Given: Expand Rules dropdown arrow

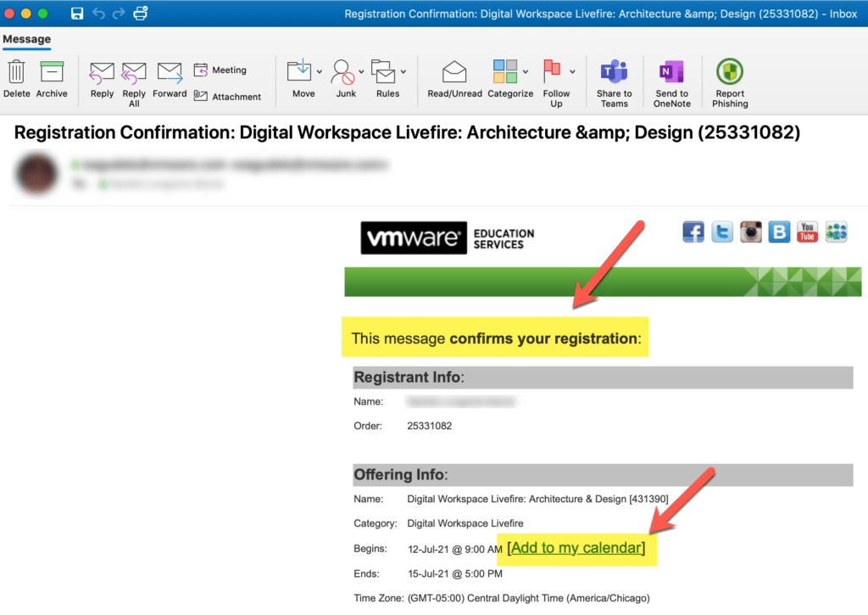Looking at the screenshot, I should coord(403,72).
